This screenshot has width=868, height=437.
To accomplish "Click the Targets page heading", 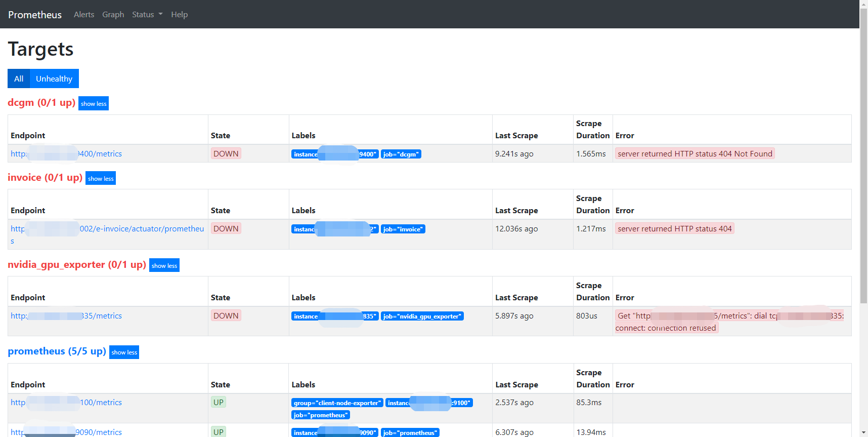I will click(x=40, y=49).
